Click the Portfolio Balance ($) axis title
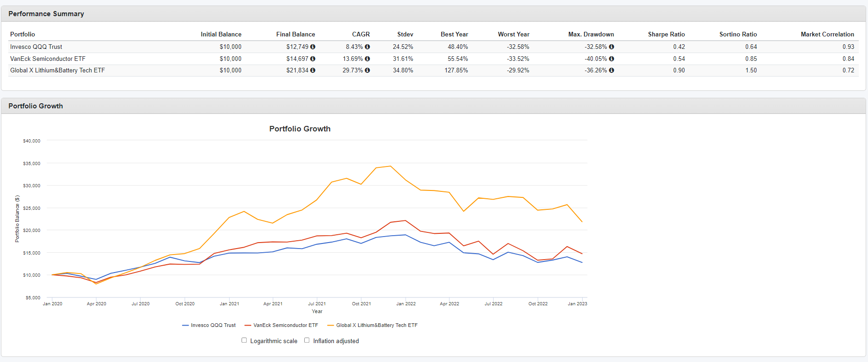868x362 pixels. pyautogui.click(x=17, y=219)
